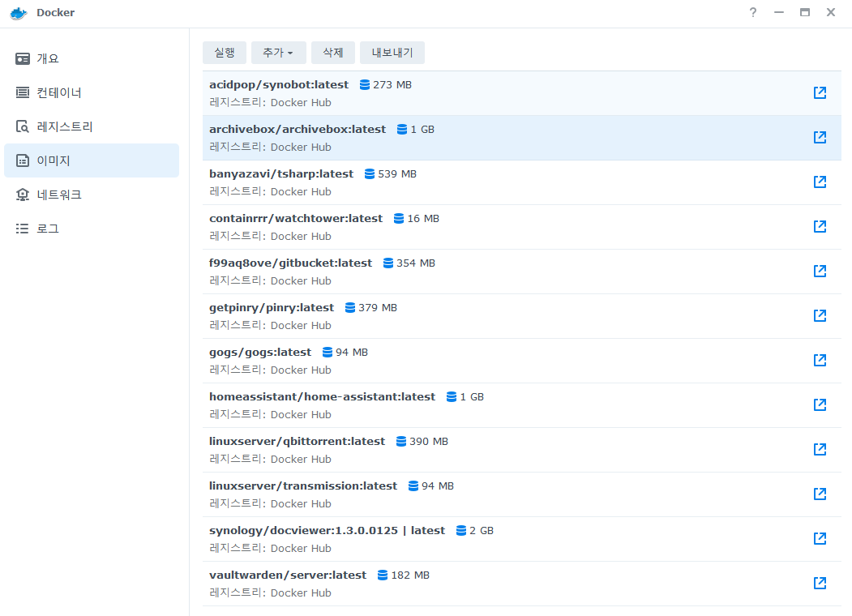Expand the 추가 add dropdown
Viewport: 852px width, 616px height.
278,53
